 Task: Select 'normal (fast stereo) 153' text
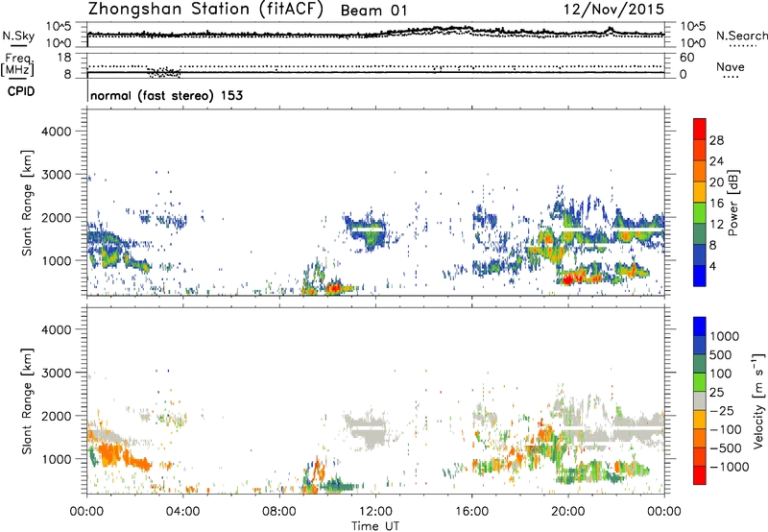[166, 95]
